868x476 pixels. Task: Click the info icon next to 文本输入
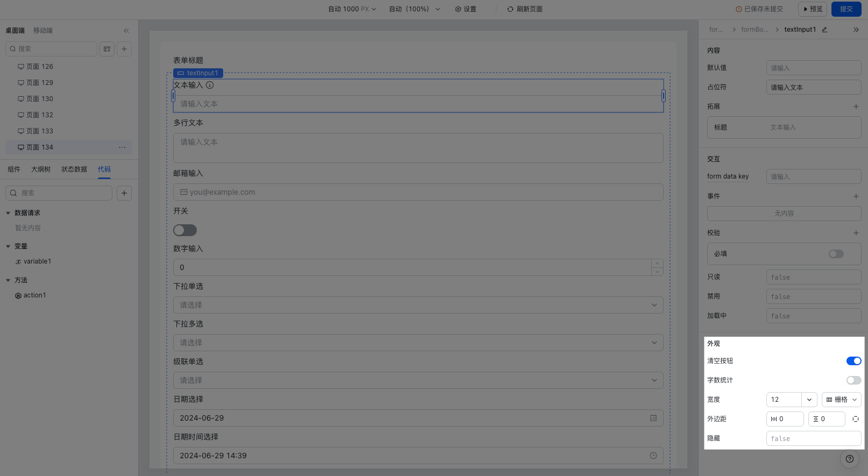click(x=210, y=85)
